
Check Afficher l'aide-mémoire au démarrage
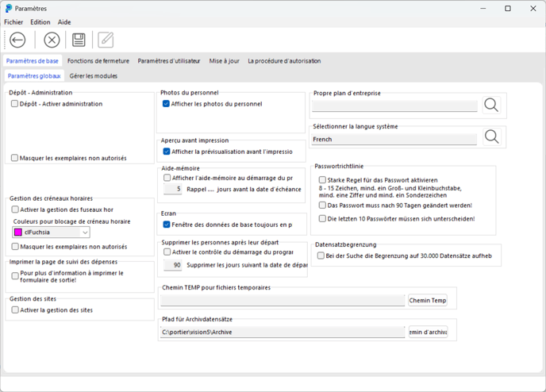click(x=167, y=178)
